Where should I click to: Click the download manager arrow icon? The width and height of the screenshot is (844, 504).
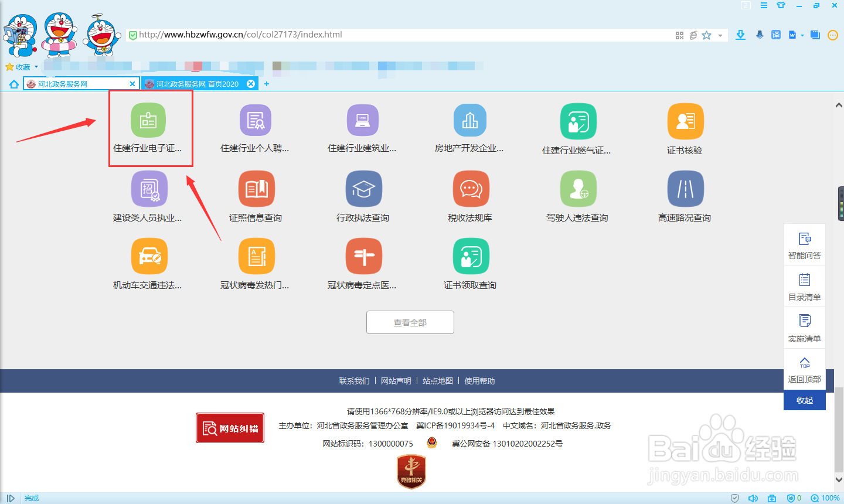coord(740,35)
